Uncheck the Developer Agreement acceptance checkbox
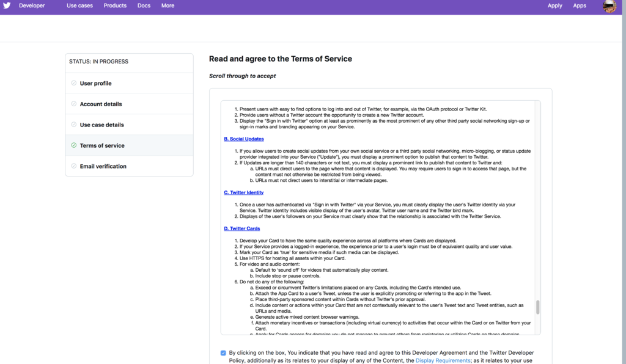 pos(223,353)
